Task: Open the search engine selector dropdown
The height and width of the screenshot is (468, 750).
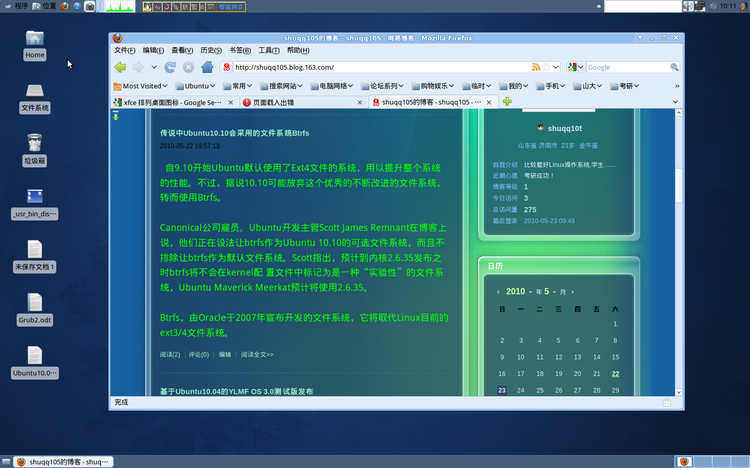Action: click(x=575, y=67)
